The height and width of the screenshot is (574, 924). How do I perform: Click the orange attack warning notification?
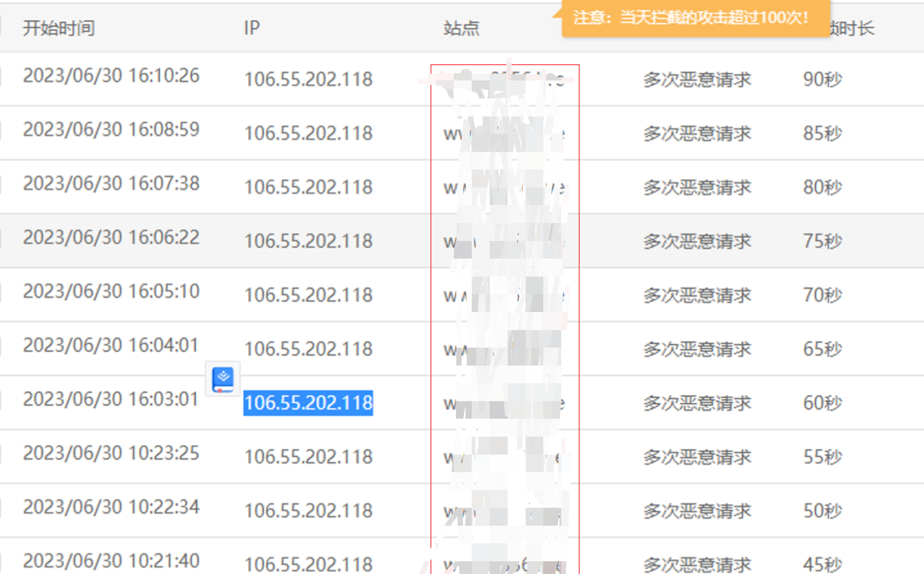tap(691, 18)
